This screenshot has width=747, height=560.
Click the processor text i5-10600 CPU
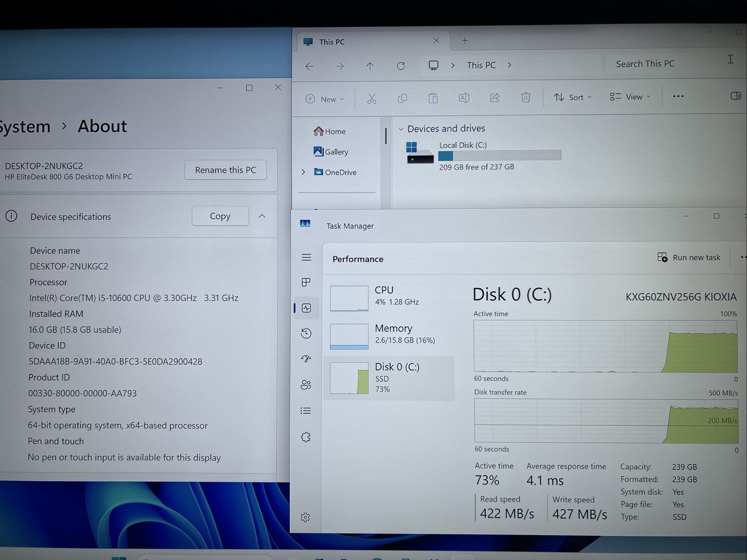[x=134, y=298]
